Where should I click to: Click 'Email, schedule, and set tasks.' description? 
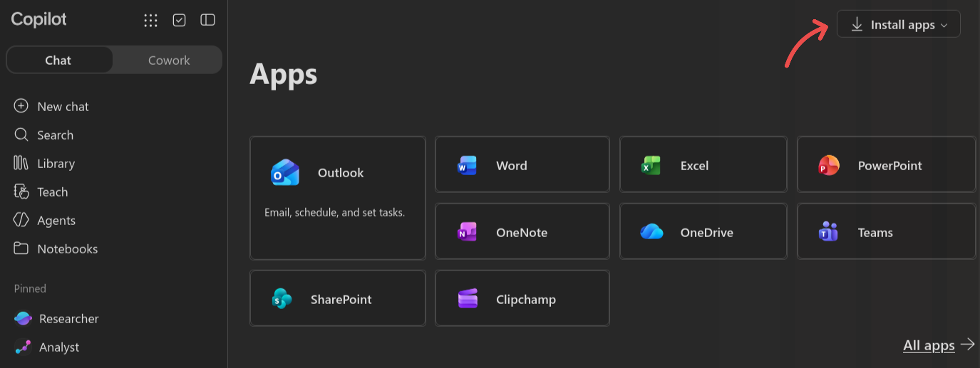point(334,212)
